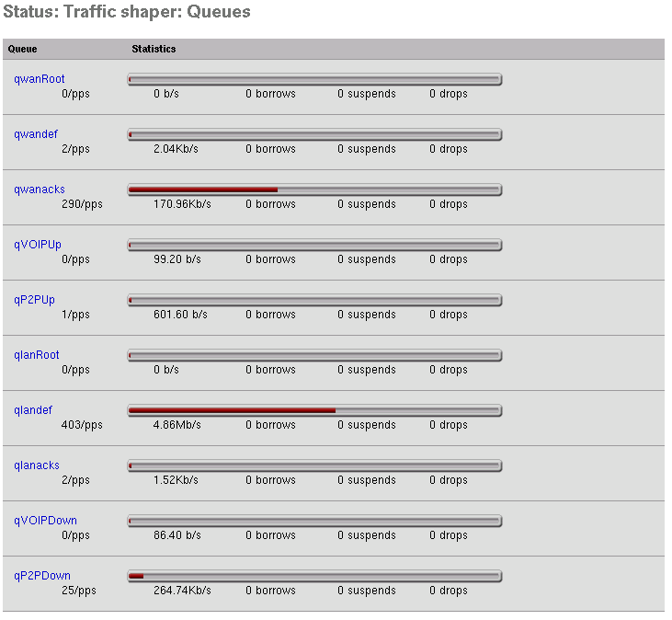Click the Statistics column header

154,49
